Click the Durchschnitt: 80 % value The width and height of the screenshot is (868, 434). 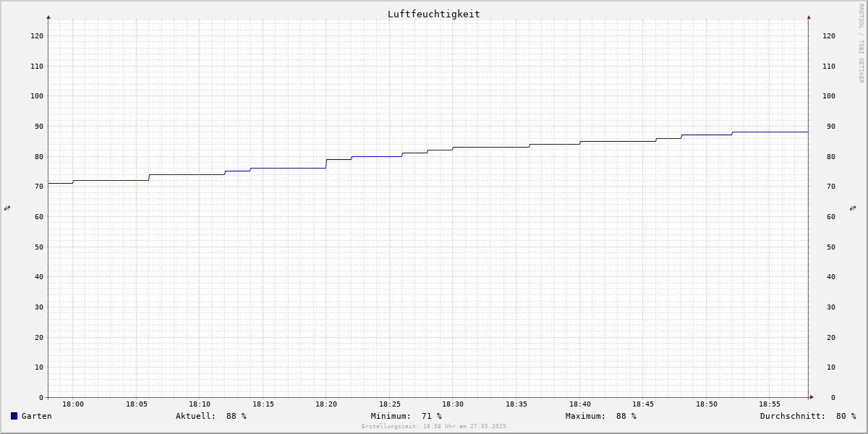click(808, 416)
